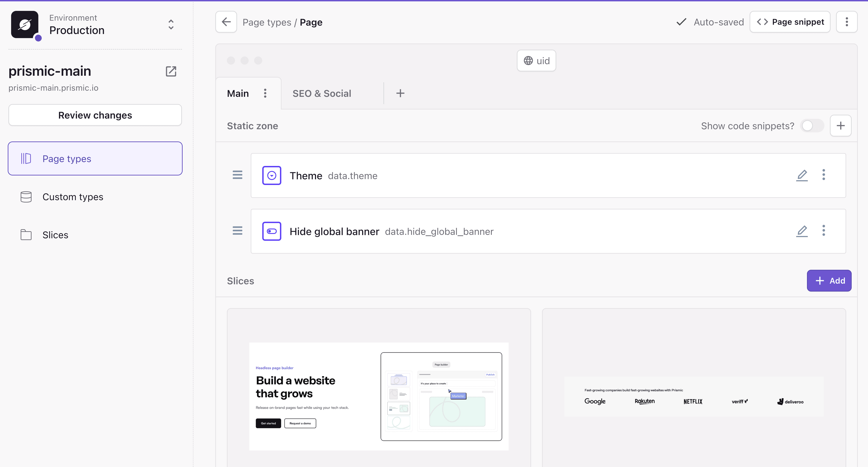Open the page options kebab menu top right
Screen dimensions: 868x467
pos(847,22)
